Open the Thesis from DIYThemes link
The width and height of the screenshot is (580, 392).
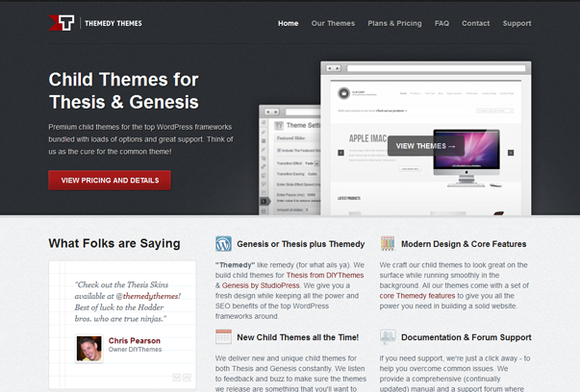click(325, 275)
